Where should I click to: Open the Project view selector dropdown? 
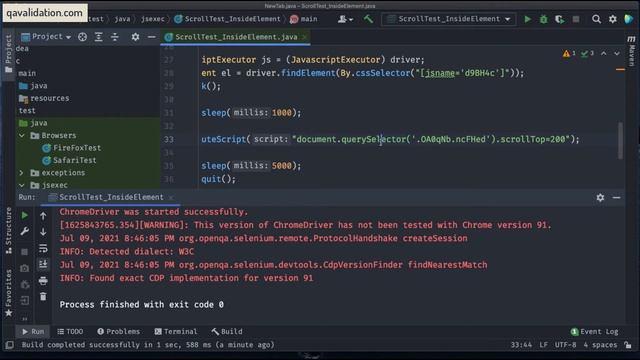46,37
